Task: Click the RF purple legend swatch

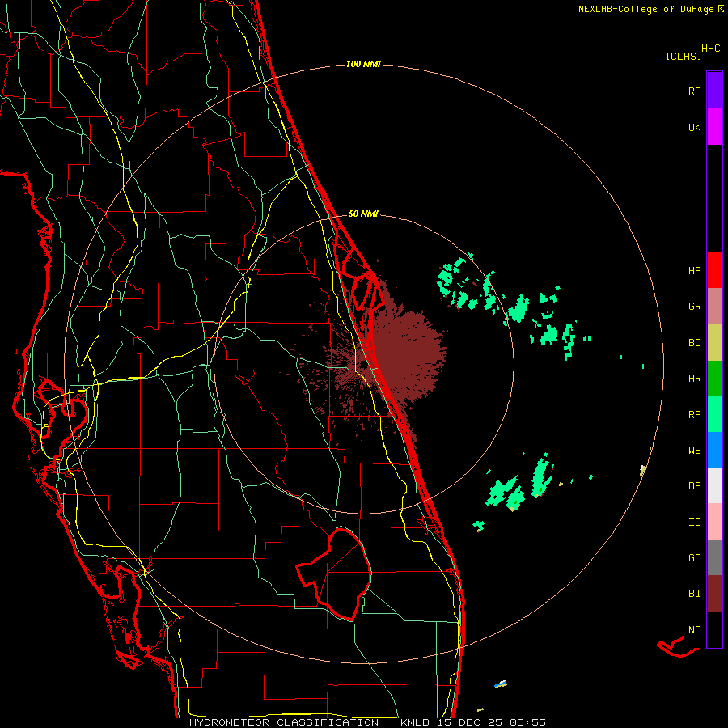Action: [714, 91]
